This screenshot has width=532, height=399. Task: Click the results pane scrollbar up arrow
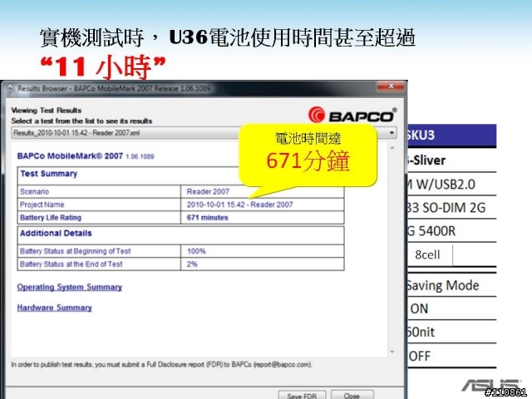(392, 148)
